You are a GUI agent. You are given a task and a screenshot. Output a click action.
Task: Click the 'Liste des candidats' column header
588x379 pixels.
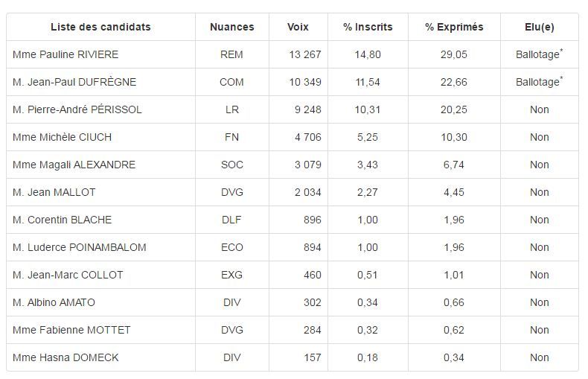[x=100, y=27]
